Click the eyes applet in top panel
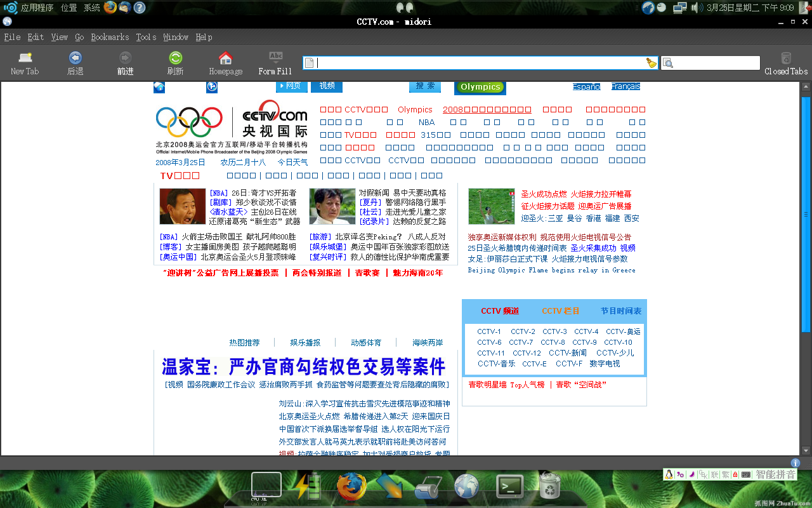 pyautogui.click(x=405, y=7)
